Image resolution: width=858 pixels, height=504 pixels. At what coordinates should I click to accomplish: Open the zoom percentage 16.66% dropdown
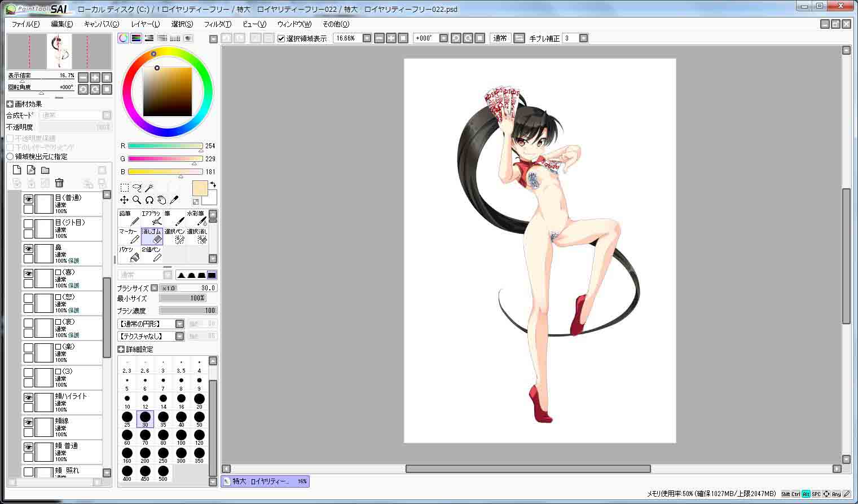click(367, 38)
